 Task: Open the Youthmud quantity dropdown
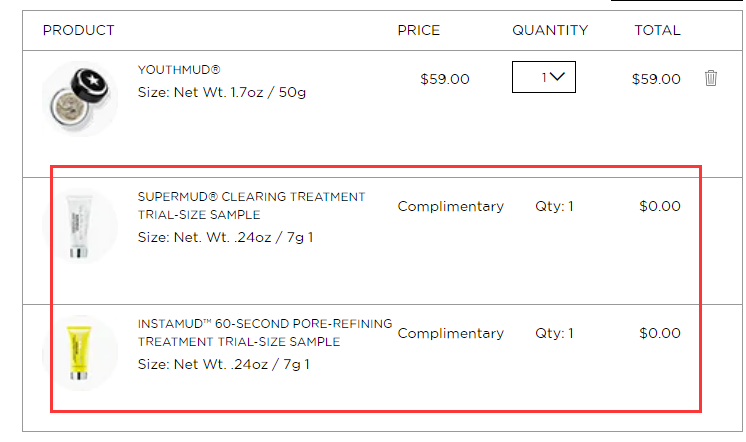[x=544, y=77]
